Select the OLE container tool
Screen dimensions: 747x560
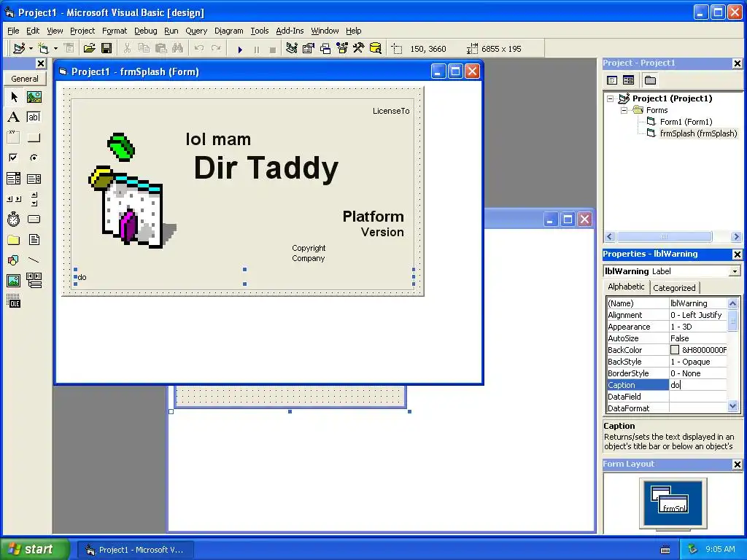click(14, 301)
